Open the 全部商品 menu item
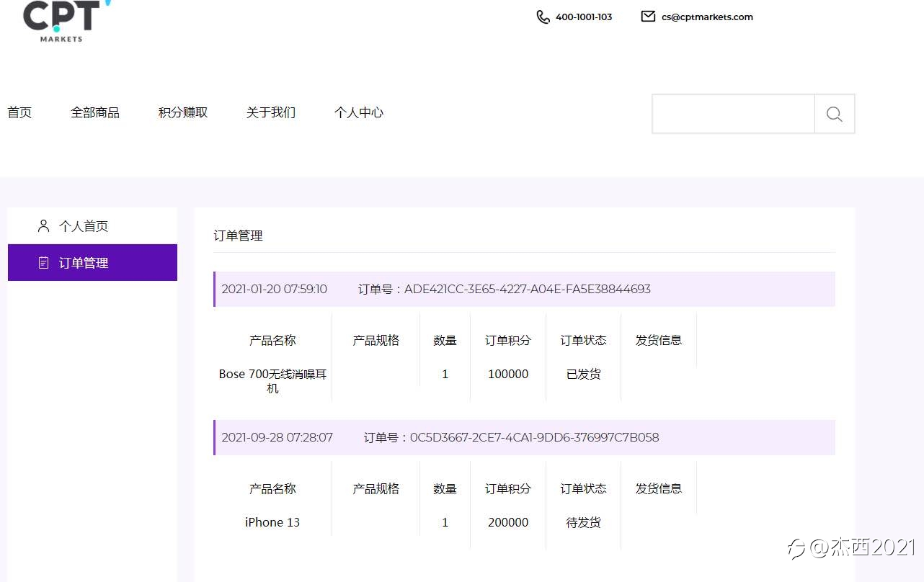The image size is (924, 582). [95, 112]
